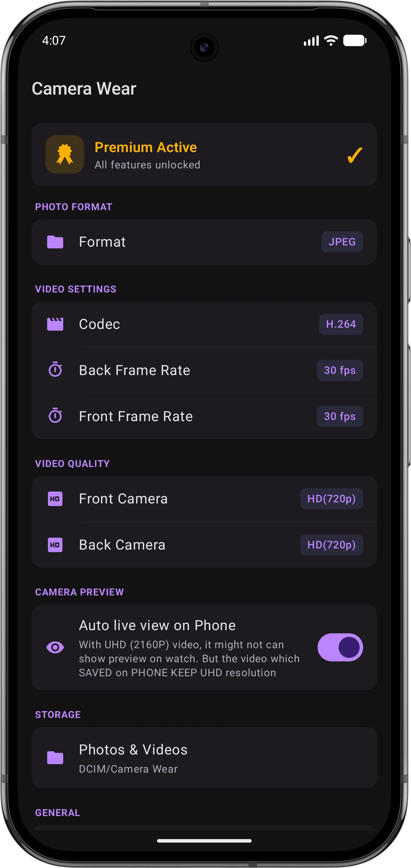Click the timer icon beside Front Frame Rate
The width and height of the screenshot is (411, 868).
[x=55, y=416]
